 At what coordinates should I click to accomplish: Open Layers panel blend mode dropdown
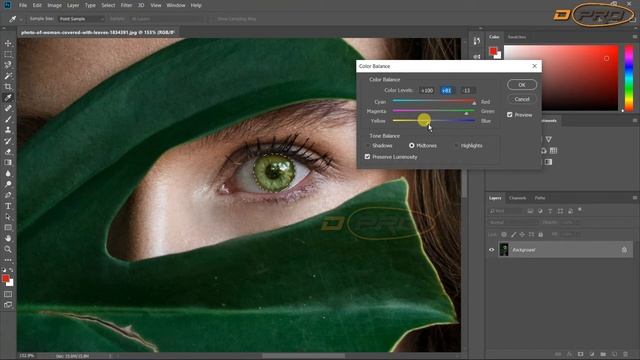513,222
